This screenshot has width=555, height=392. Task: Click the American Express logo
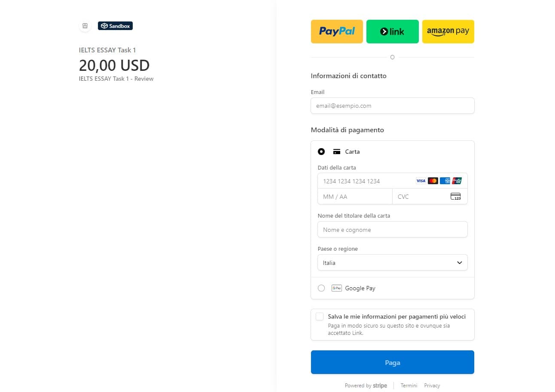pyautogui.click(x=445, y=181)
